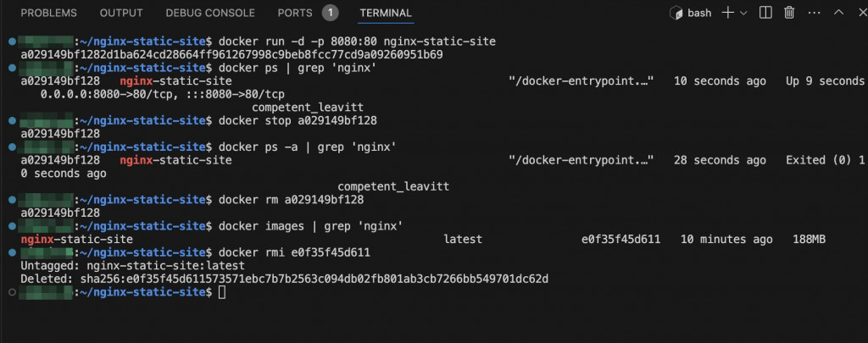This screenshot has width=868, height=343.
Task: Maximize panel with the up chevron
Action: 838,12
